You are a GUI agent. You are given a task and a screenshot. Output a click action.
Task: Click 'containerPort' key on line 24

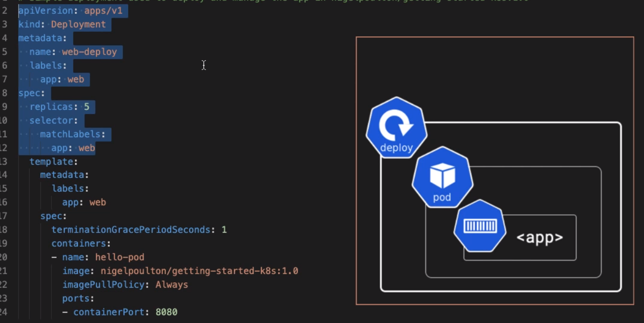coord(109,312)
